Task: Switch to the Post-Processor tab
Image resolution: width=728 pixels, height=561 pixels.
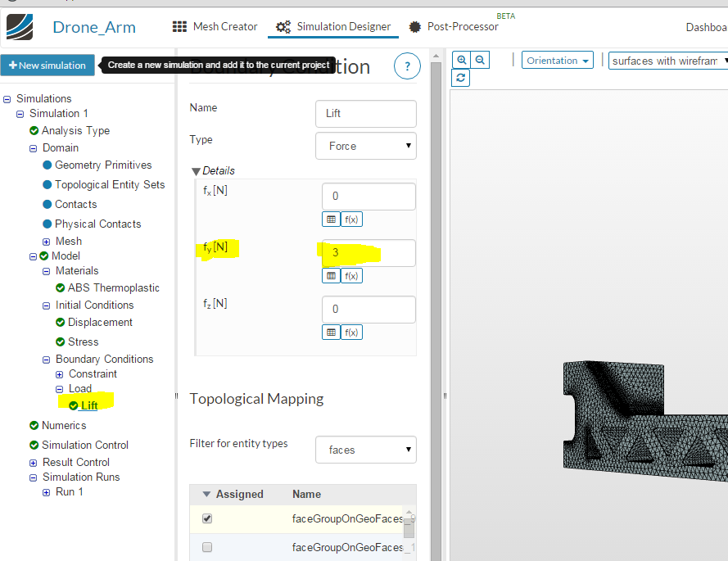Action: click(x=454, y=27)
